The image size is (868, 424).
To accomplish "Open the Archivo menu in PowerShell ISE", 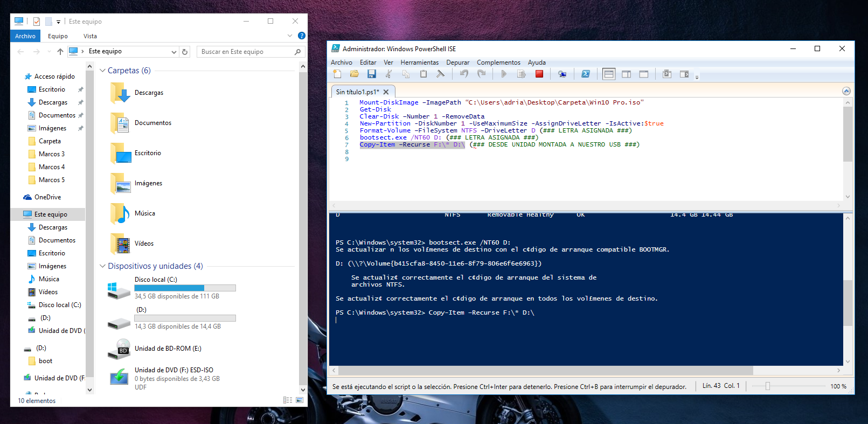I will (342, 62).
